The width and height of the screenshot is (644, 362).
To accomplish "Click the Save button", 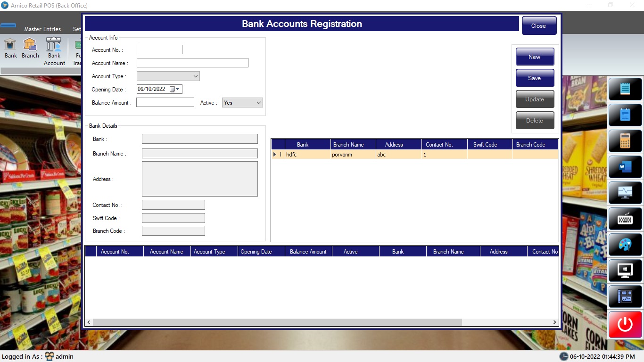I will coord(535,78).
